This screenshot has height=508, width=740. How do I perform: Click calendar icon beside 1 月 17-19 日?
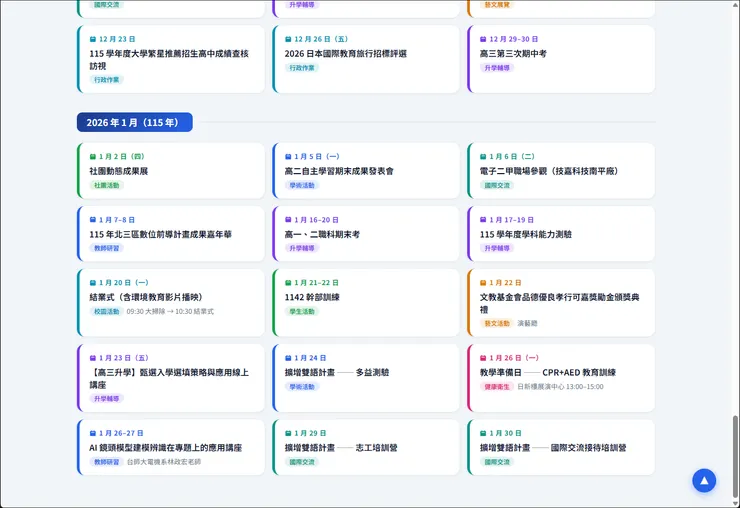483,220
